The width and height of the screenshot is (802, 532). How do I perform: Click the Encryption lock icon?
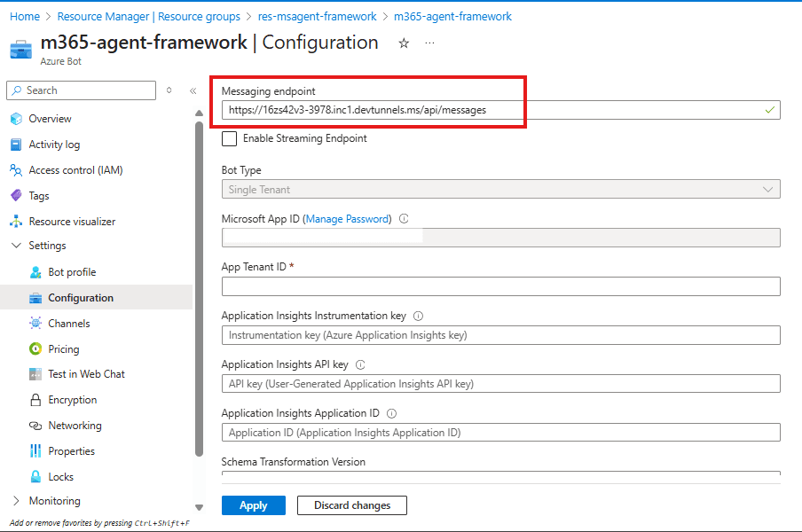pos(35,400)
